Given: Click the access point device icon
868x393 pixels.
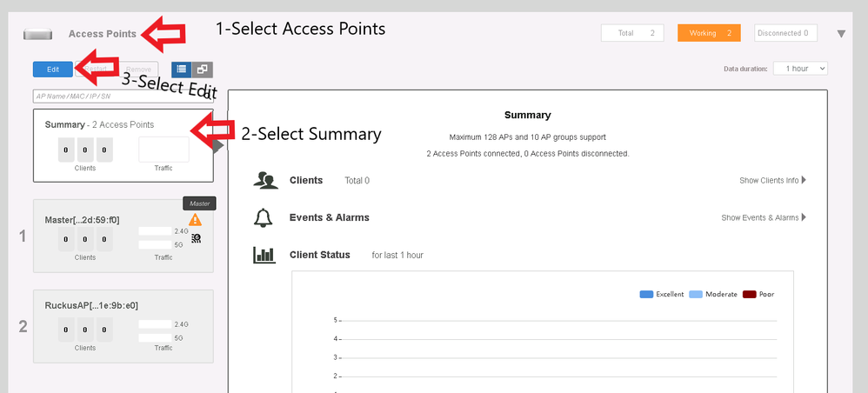Looking at the screenshot, I should pos(38,34).
